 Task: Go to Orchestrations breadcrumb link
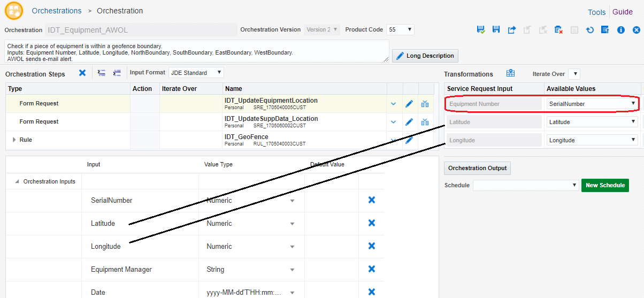[57, 11]
